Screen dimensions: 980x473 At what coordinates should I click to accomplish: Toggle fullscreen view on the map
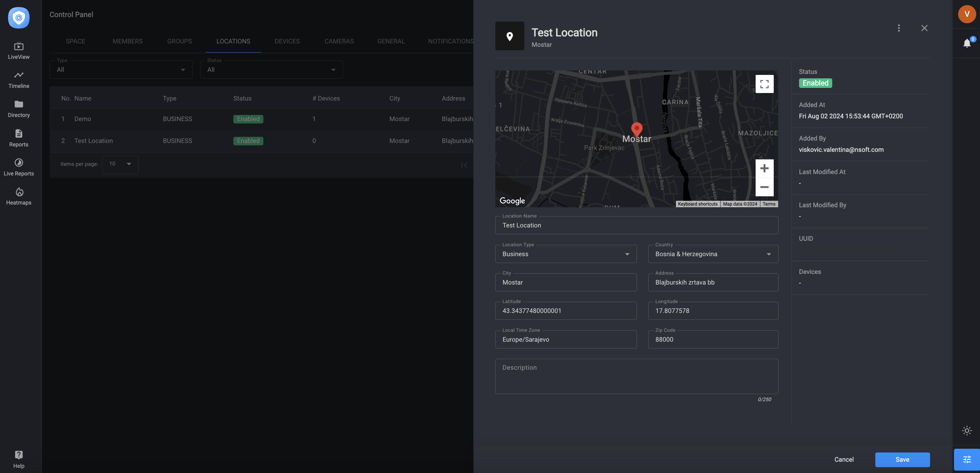[x=764, y=84]
